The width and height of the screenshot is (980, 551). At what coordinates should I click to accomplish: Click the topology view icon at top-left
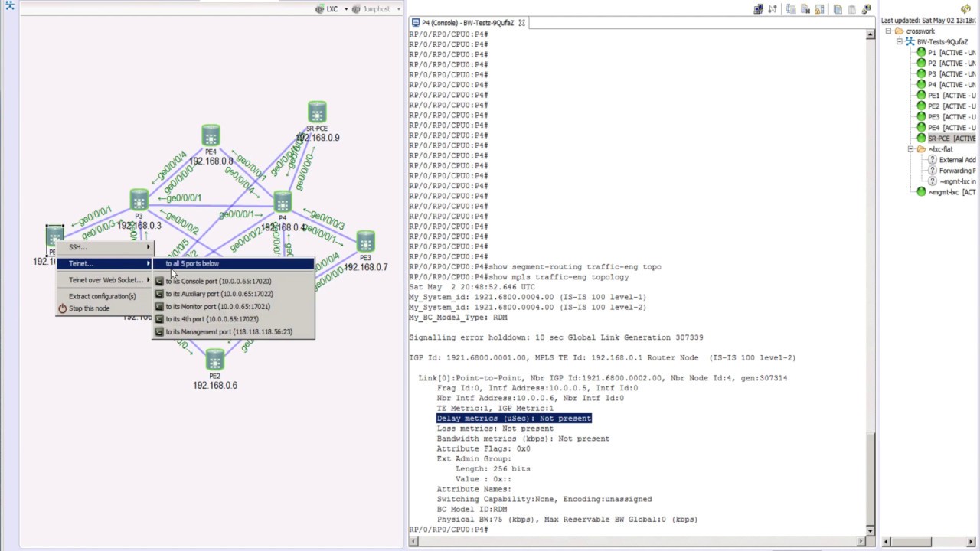pos(10,6)
